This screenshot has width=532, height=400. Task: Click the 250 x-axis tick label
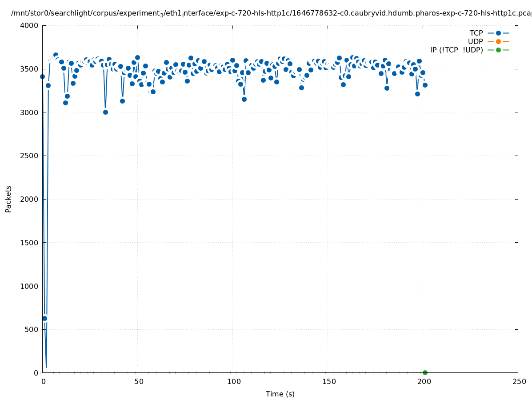coord(518,381)
